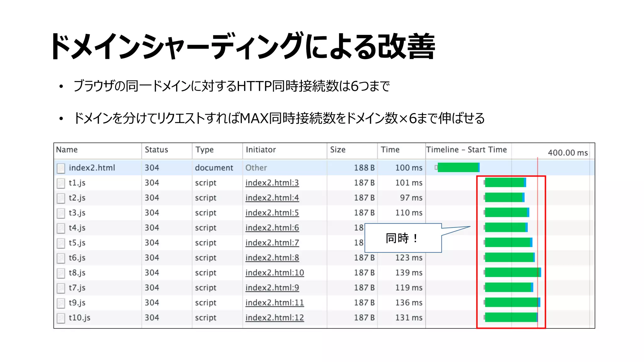Open initiator link index2.html:8
The image size is (644, 362).
tap(272, 258)
